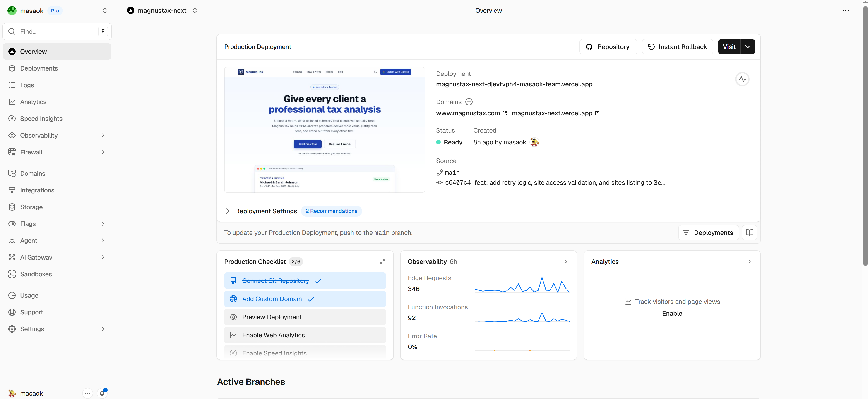Open www.magnustax.com external link icon

(504, 113)
